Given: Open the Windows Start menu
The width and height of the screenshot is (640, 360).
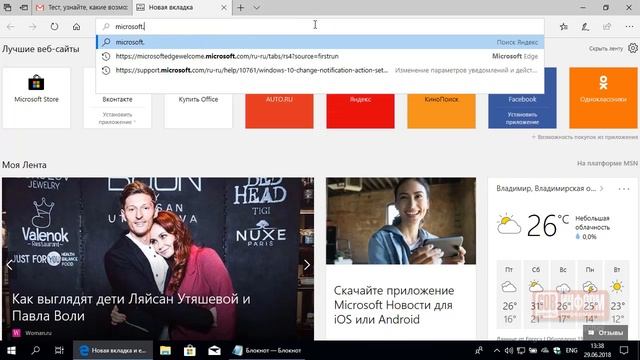Looking at the screenshot, I should (11, 350).
